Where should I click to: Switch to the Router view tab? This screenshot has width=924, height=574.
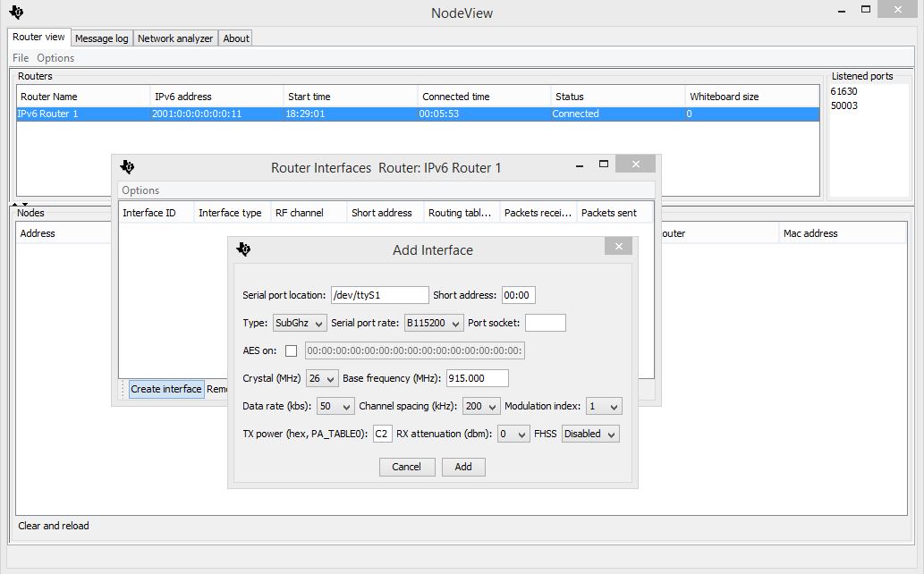click(38, 37)
